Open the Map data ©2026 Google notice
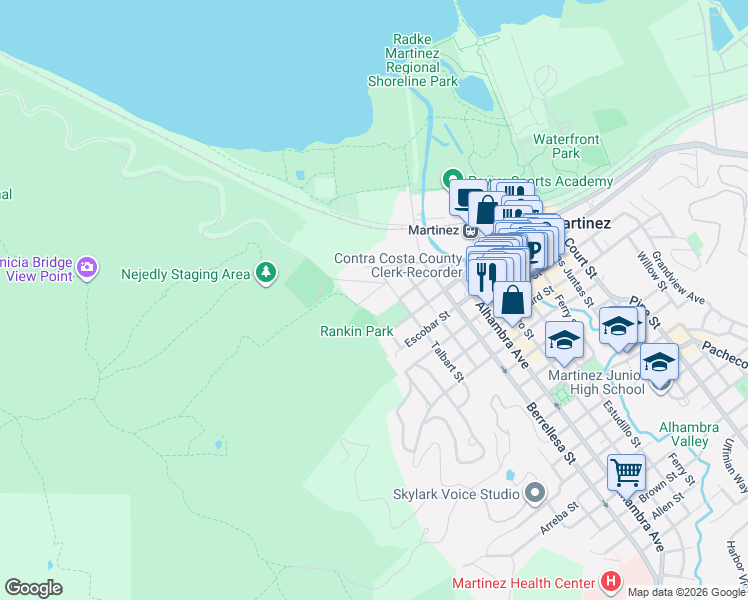The height and width of the screenshot is (600, 748). click(x=687, y=593)
